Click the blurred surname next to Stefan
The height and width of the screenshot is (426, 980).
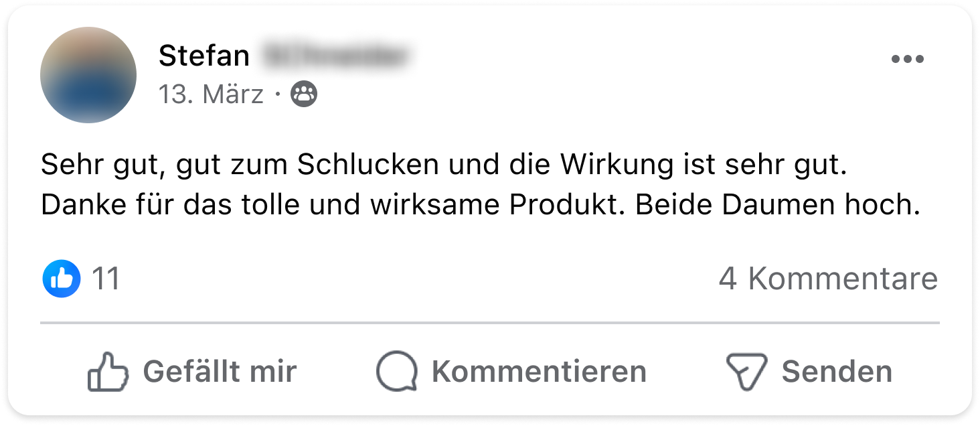click(x=335, y=56)
